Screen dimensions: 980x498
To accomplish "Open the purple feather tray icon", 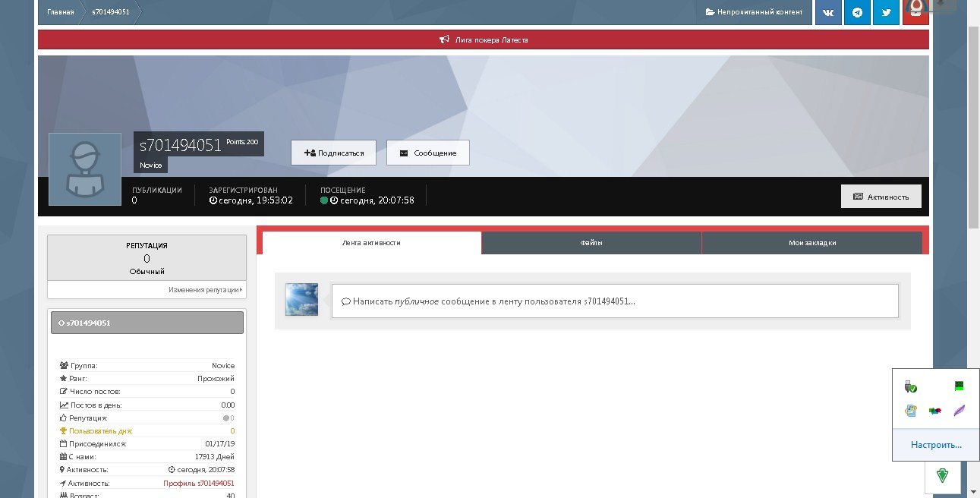I will [x=959, y=411].
